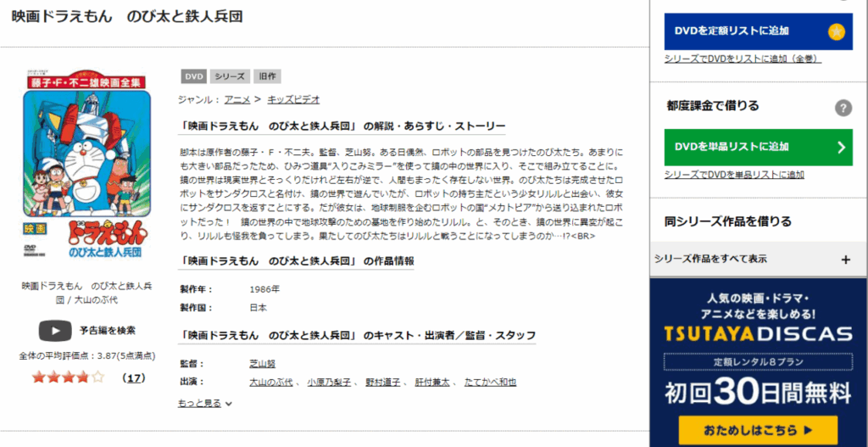Click the YouTube play icon for trailer search

point(55,330)
